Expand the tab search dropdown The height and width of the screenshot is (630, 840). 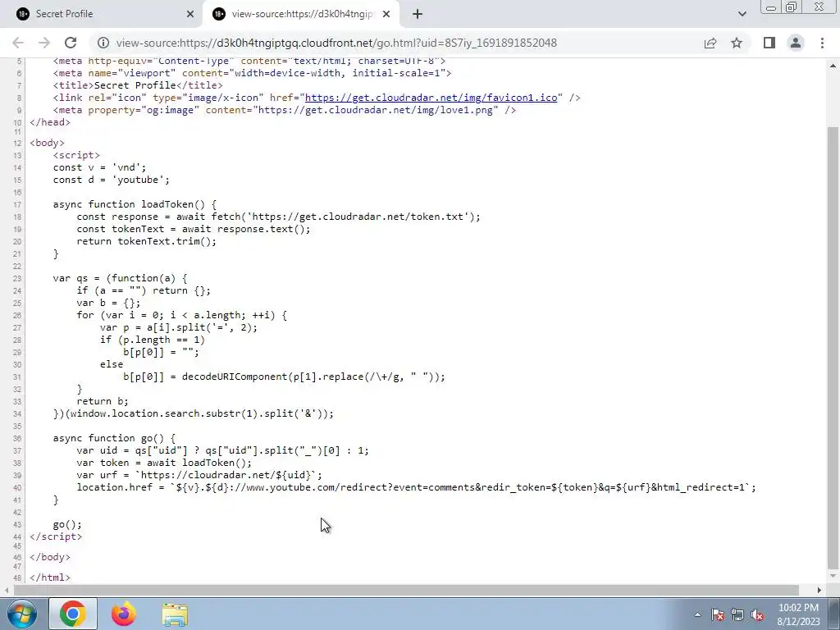tap(742, 14)
